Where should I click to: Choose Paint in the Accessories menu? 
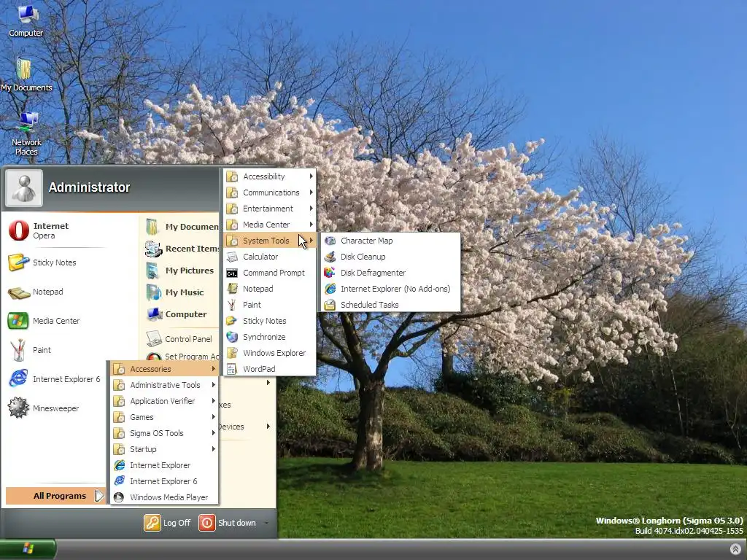coord(269,305)
